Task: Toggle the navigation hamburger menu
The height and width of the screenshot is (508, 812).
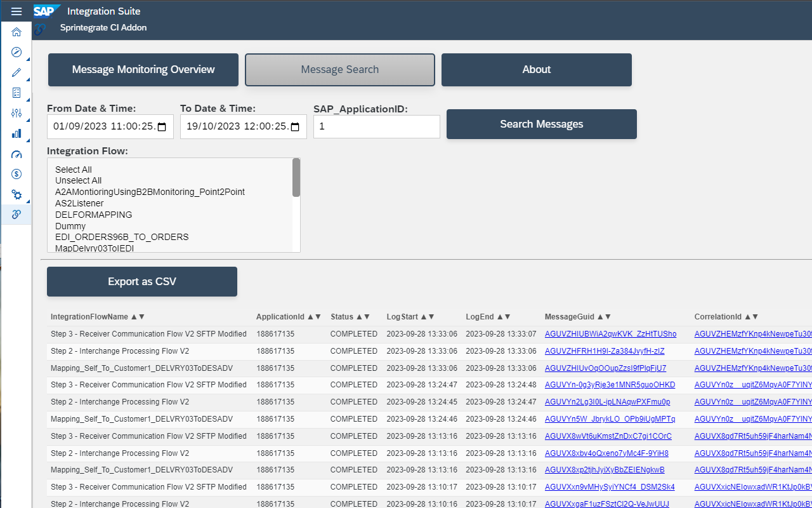Action: click(x=16, y=11)
